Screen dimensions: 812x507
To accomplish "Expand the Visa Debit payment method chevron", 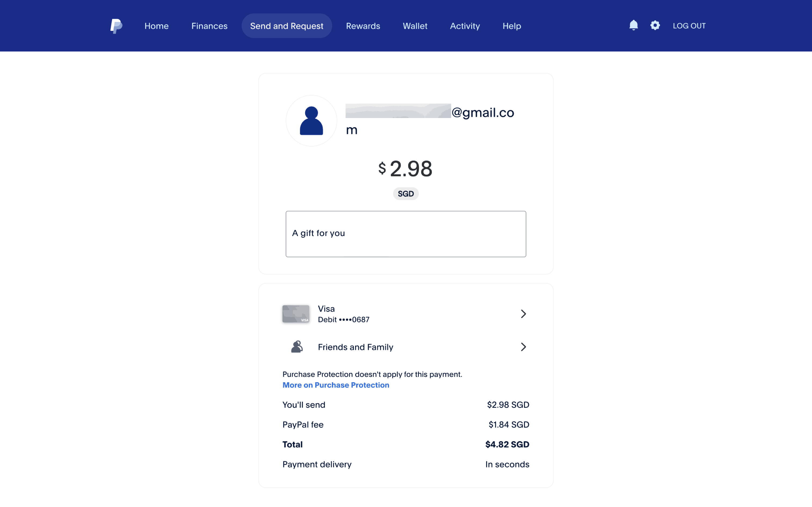I will pos(523,314).
